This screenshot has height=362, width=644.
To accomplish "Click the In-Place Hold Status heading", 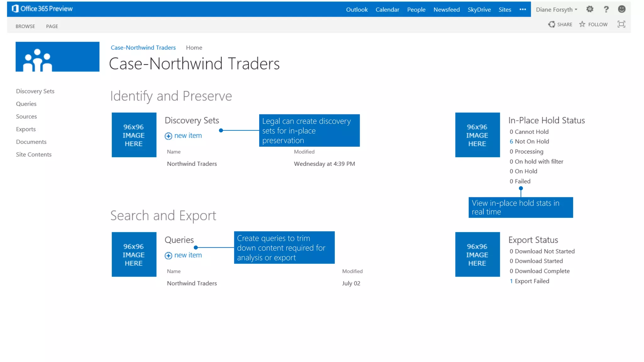I will tap(547, 120).
